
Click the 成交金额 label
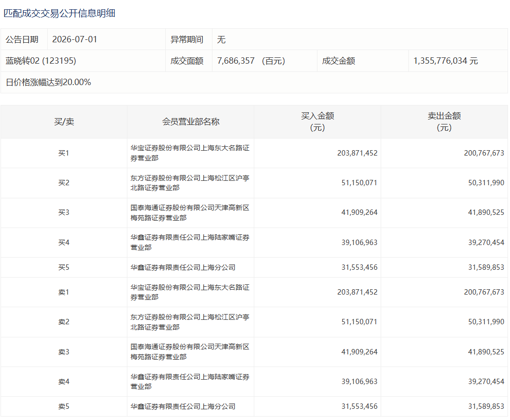[338, 61]
